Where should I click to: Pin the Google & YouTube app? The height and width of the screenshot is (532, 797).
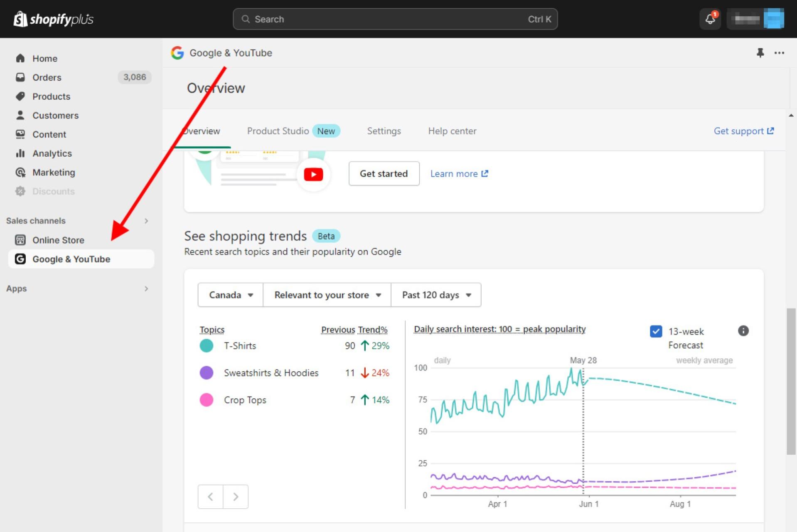pos(760,53)
